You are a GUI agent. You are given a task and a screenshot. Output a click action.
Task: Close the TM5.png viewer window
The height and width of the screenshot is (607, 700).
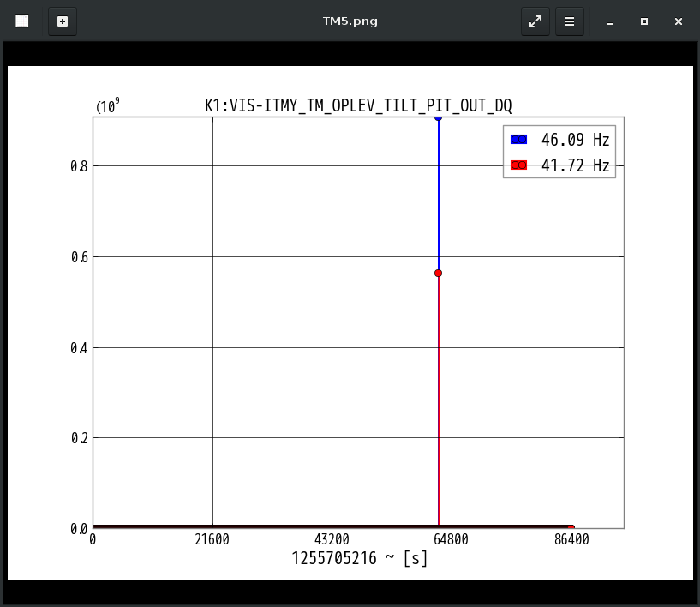(678, 21)
